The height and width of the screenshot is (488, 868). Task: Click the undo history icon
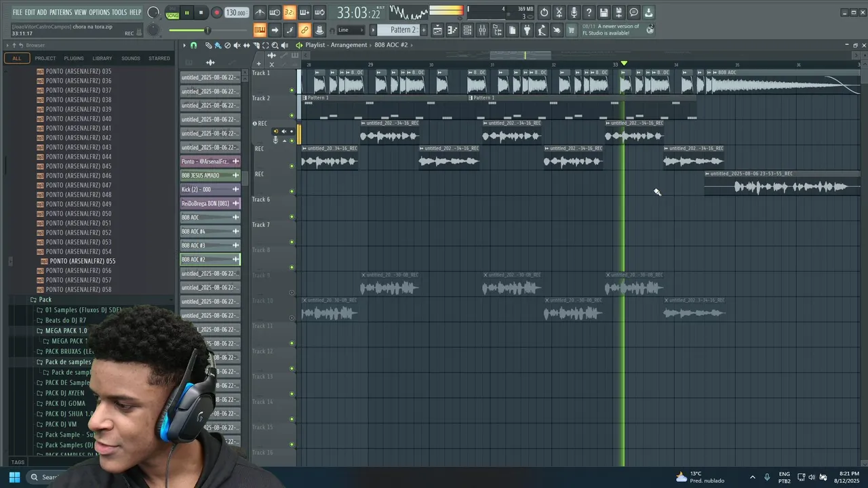pyautogui.click(x=544, y=12)
